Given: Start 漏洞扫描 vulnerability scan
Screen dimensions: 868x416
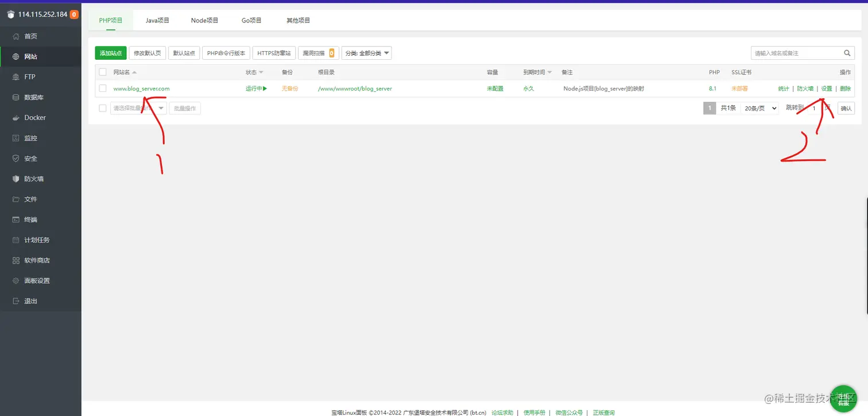Looking at the screenshot, I should pos(319,53).
